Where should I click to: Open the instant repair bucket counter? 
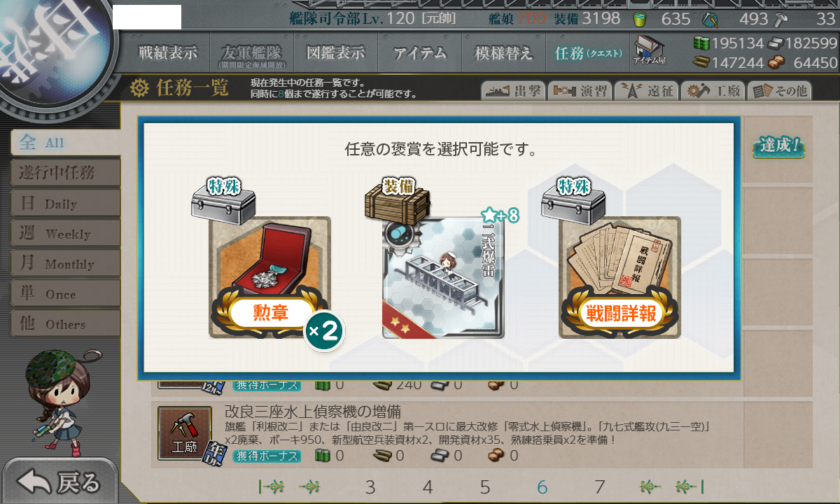pos(640,19)
